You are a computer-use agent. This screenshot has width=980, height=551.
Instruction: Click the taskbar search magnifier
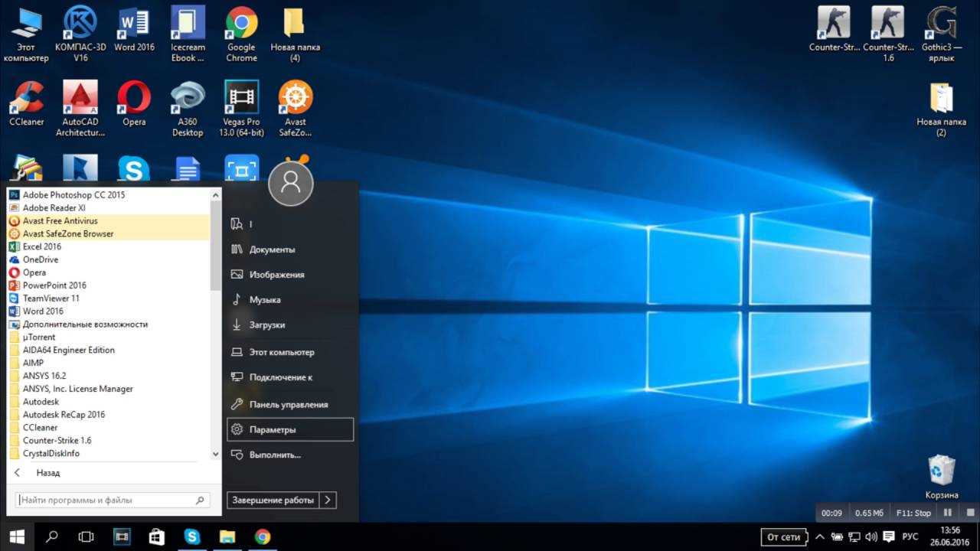coord(51,536)
